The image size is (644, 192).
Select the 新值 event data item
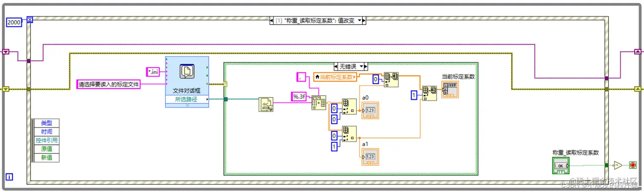pos(46,158)
